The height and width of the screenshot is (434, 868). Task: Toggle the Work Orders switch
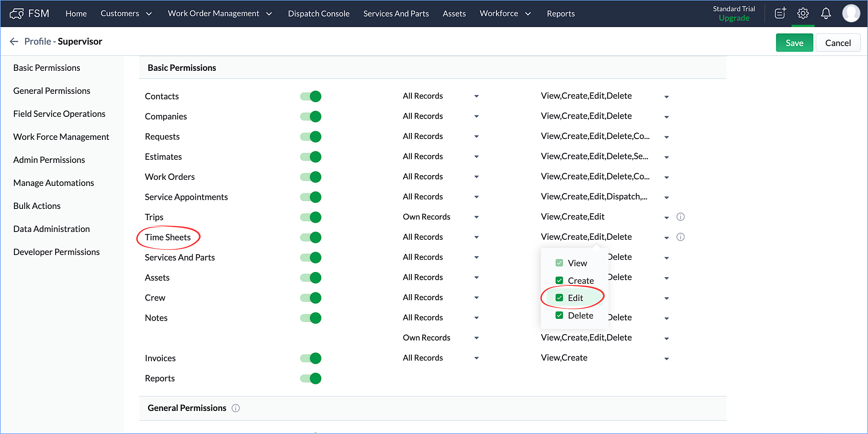pos(310,177)
